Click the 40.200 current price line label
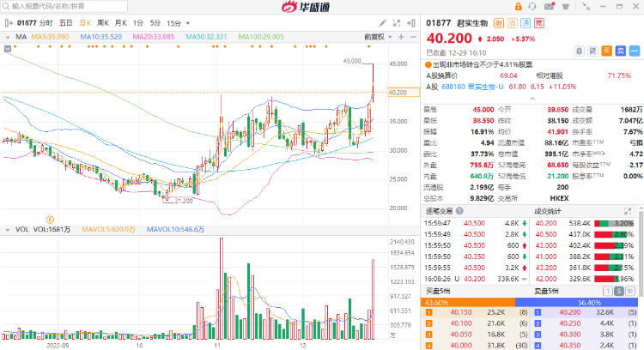The height and width of the screenshot is (350, 644). point(404,93)
